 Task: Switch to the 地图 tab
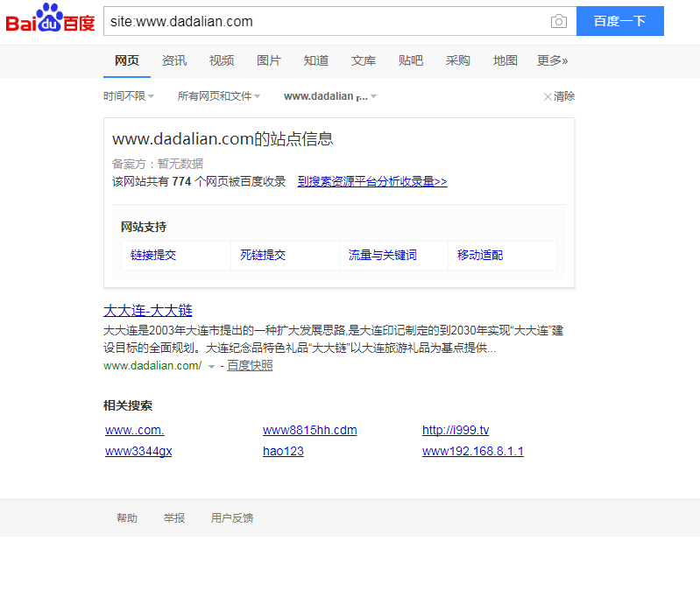click(x=506, y=60)
